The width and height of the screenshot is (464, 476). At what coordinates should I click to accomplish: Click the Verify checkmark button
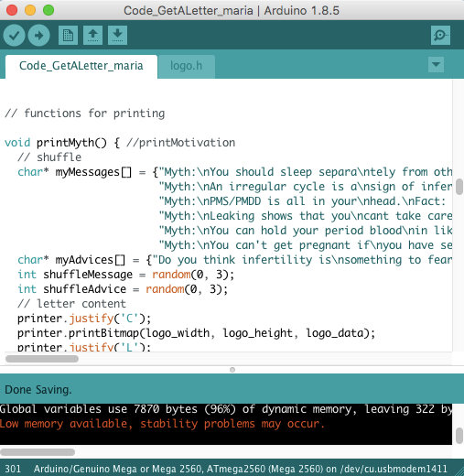pyautogui.click(x=14, y=36)
